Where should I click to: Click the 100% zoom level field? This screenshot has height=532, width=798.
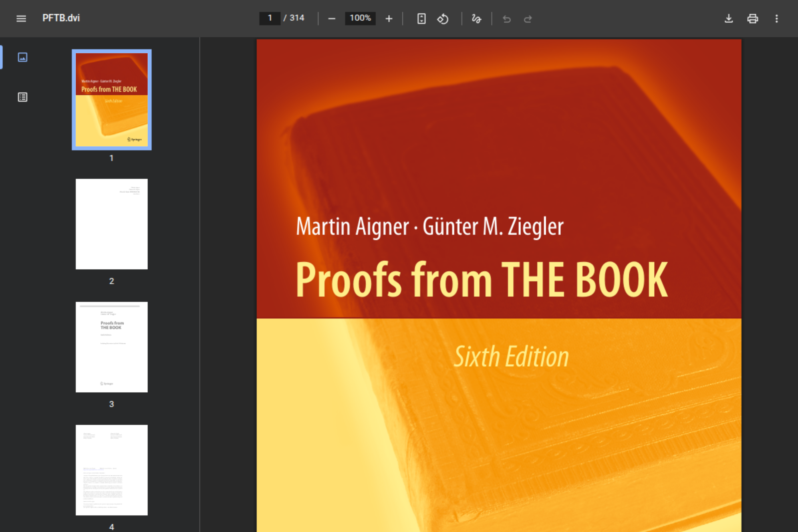pos(360,18)
